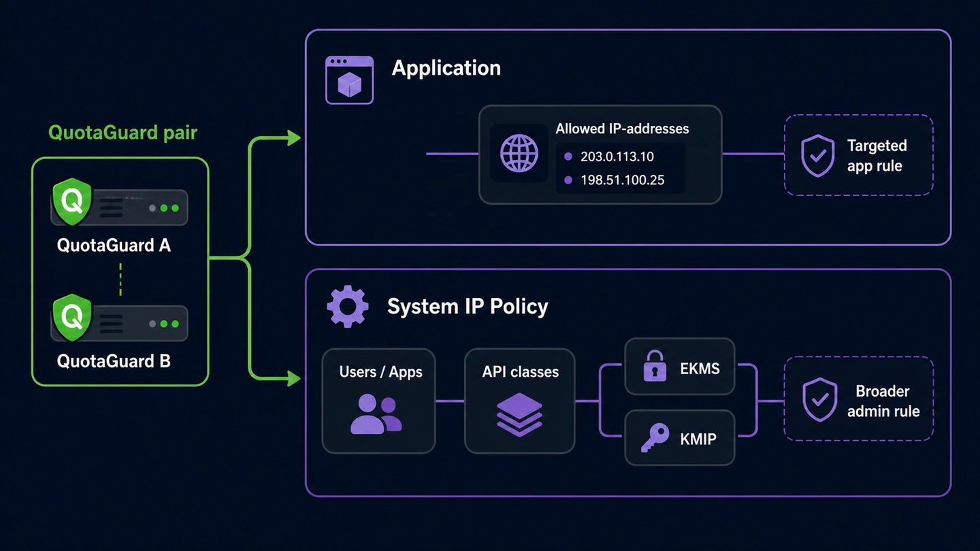
Task: Click the System IP Policy title
Action: (468, 306)
